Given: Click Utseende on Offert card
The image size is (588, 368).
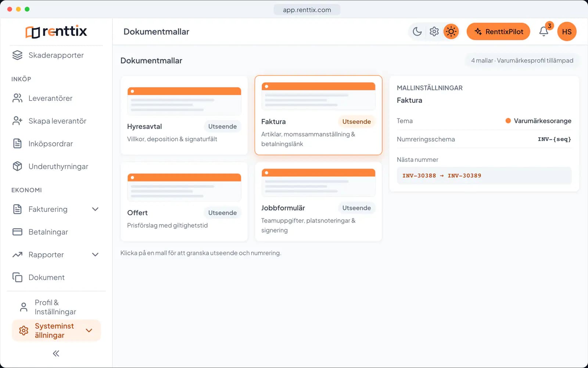Looking at the screenshot, I should [222, 213].
